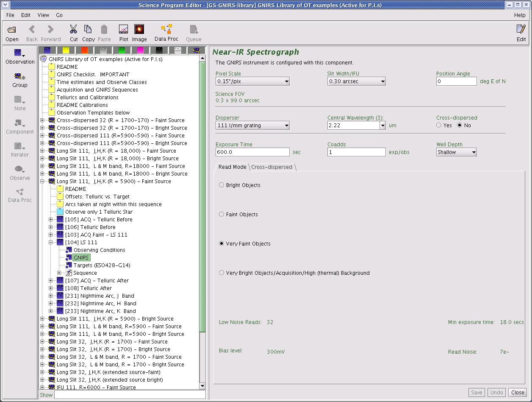Click the yellow status filter button

[x=66, y=50]
